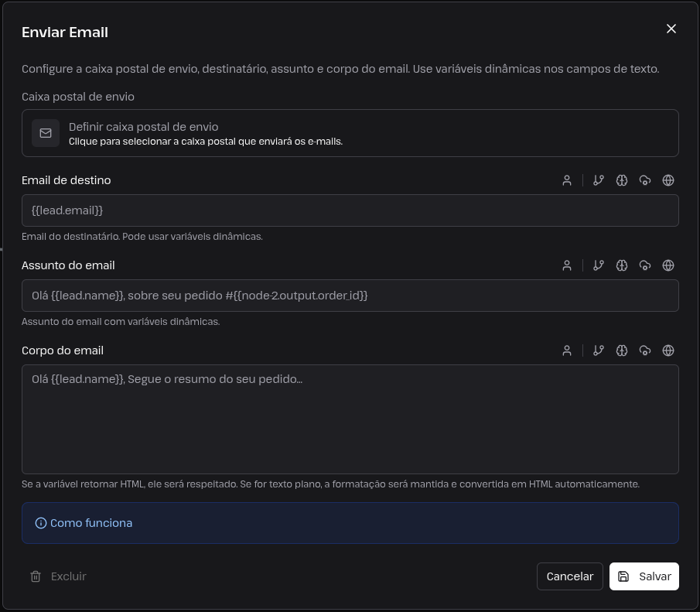Close the Enviar Email dialog
Screen dimensions: 700x612
tap(671, 29)
